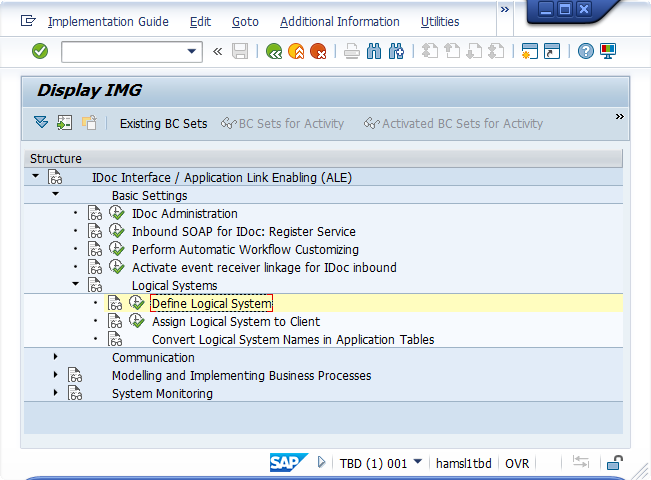651x480 pixels.
Task: Click the green Back arrow icon
Action: point(274,51)
